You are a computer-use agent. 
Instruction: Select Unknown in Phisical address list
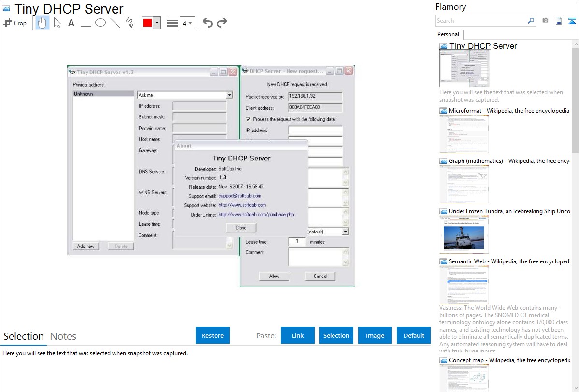coord(103,94)
